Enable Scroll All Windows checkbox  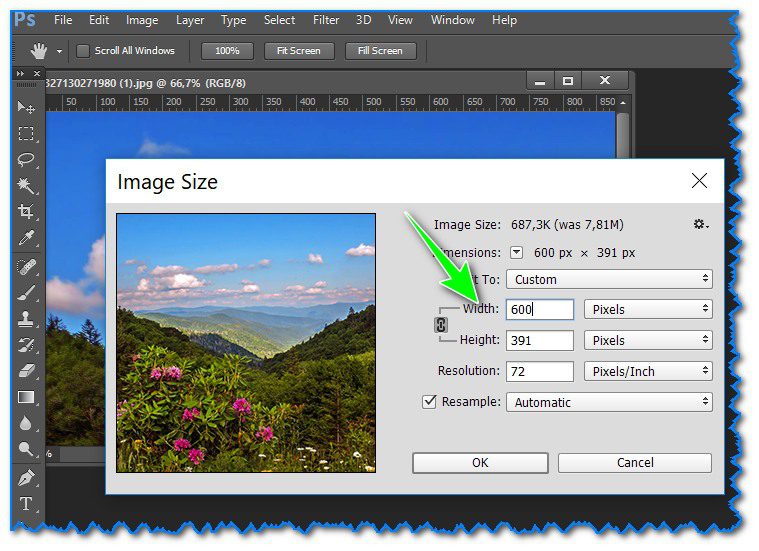click(83, 51)
